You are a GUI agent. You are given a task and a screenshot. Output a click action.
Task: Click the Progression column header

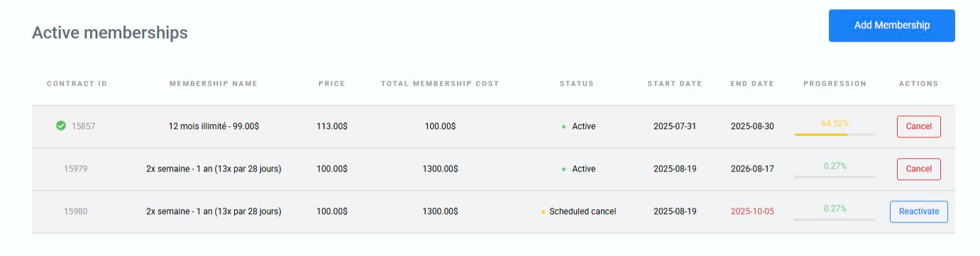point(835,84)
